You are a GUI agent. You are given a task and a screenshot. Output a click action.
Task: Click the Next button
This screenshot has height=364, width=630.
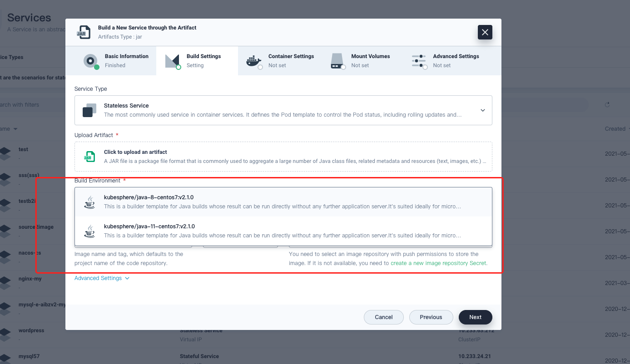(x=475, y=317)
